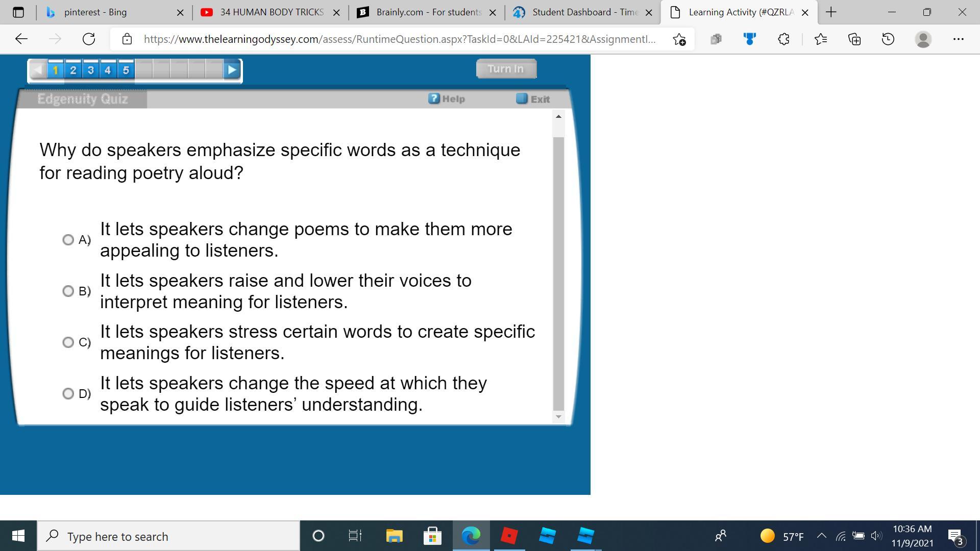Click the Help question mark icon
The height and width of the screenshot is (551, 980).
434,98
